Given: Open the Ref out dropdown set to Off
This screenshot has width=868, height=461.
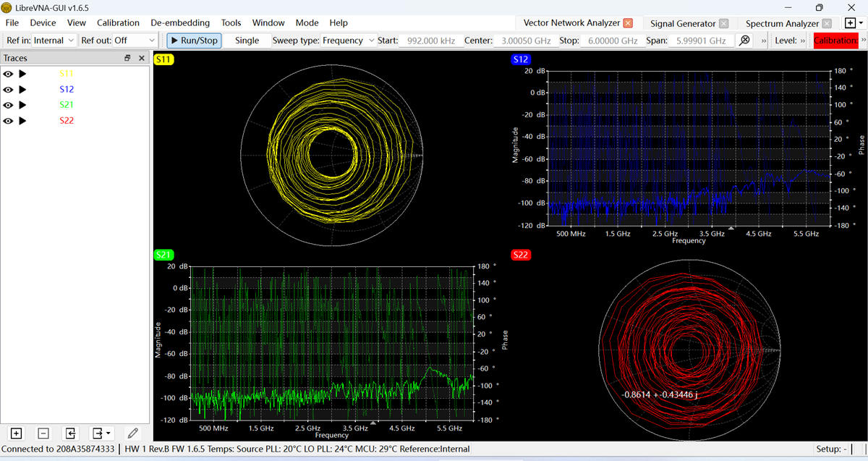Looking at the screenshot, I should tap(135, 41).
